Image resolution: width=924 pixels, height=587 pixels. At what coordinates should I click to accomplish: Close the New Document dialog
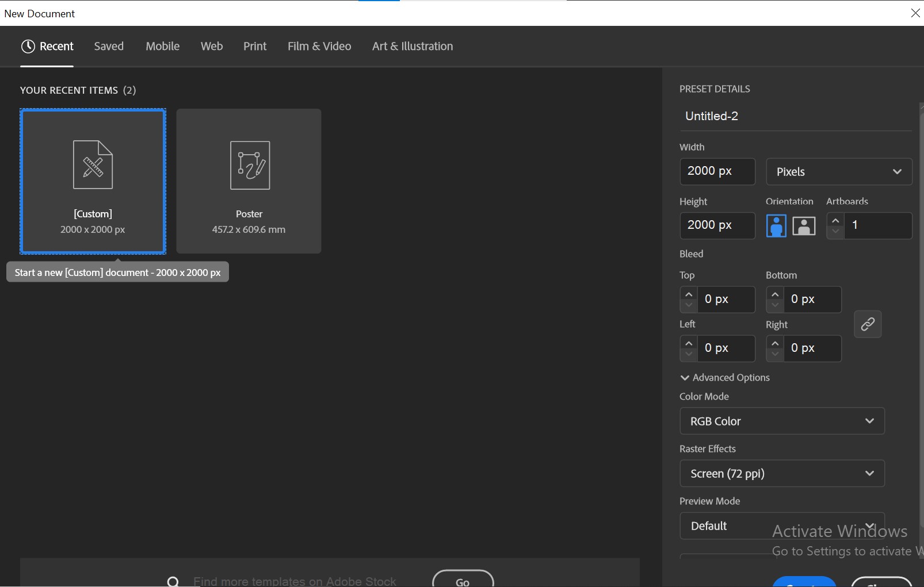pos(915,13)
